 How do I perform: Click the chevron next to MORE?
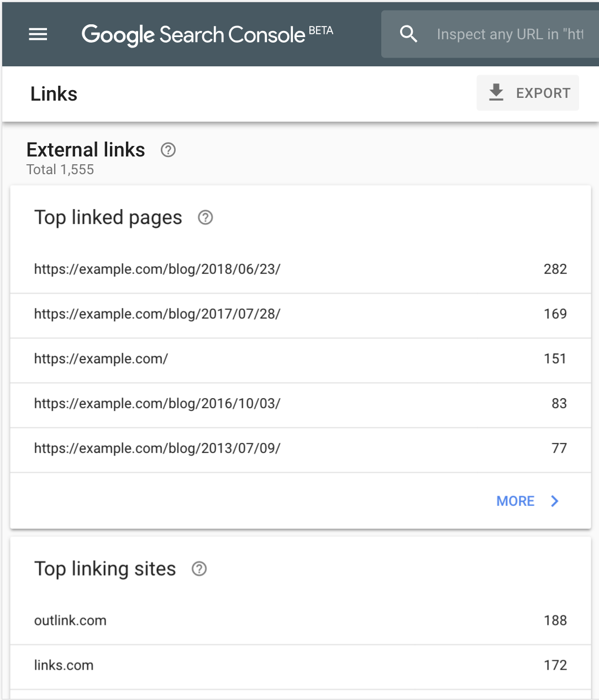554,501
